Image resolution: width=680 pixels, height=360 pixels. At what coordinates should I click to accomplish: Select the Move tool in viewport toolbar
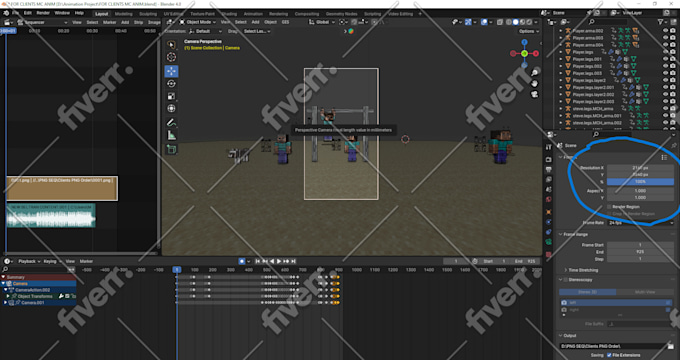point(171,71)
